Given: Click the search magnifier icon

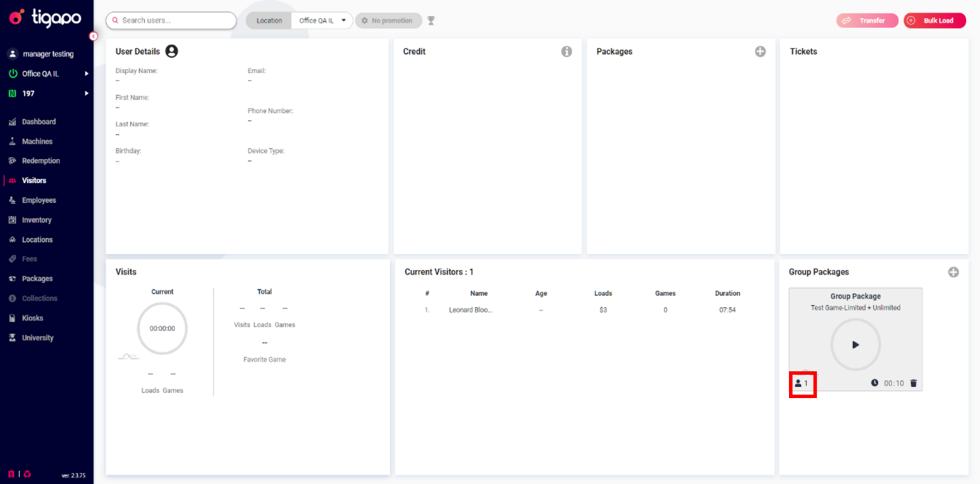Looking at the screenshot, I should pyautogui.click(x=115, y=20).
